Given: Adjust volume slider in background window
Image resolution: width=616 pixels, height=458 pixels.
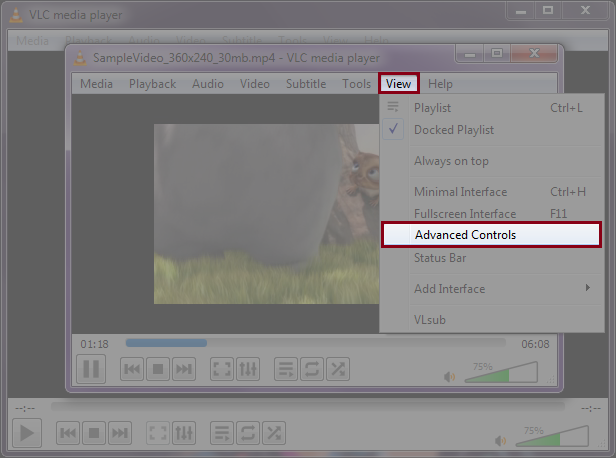Looking at the screenshot, I should click(x=552, y=436).
